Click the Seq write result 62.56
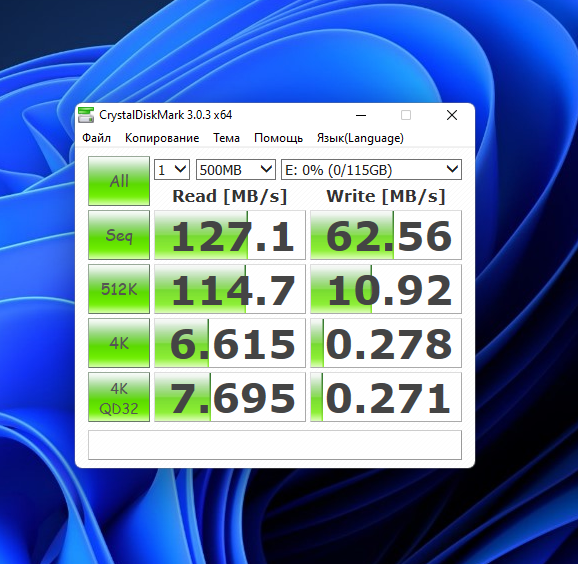The height and width of the screenshot is (564, 578). click(386, 235)
